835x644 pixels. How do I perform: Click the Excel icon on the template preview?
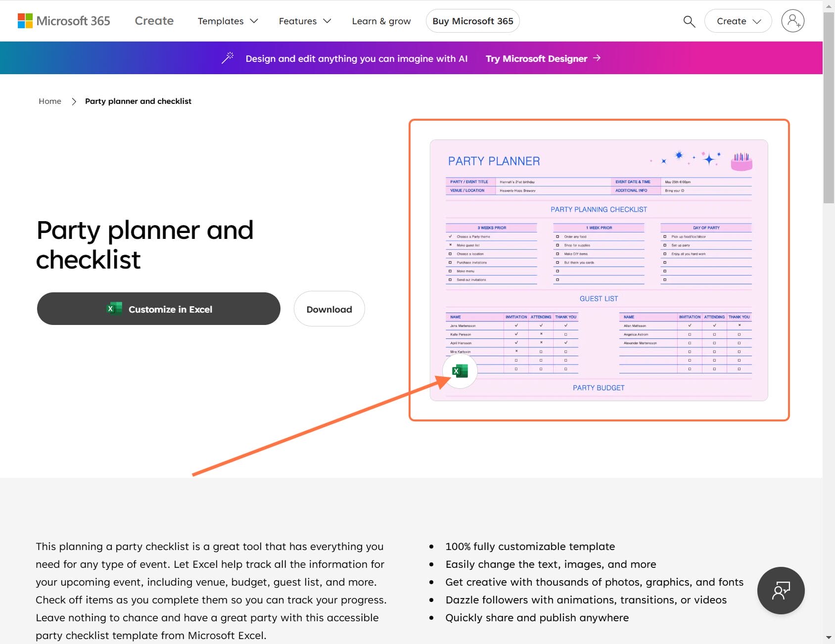point(460,371)
